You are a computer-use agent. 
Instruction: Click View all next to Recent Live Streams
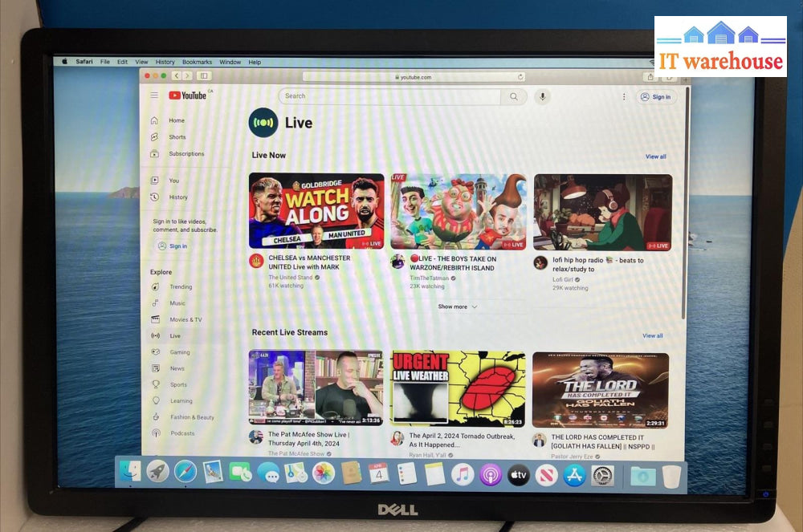point(652,335)
